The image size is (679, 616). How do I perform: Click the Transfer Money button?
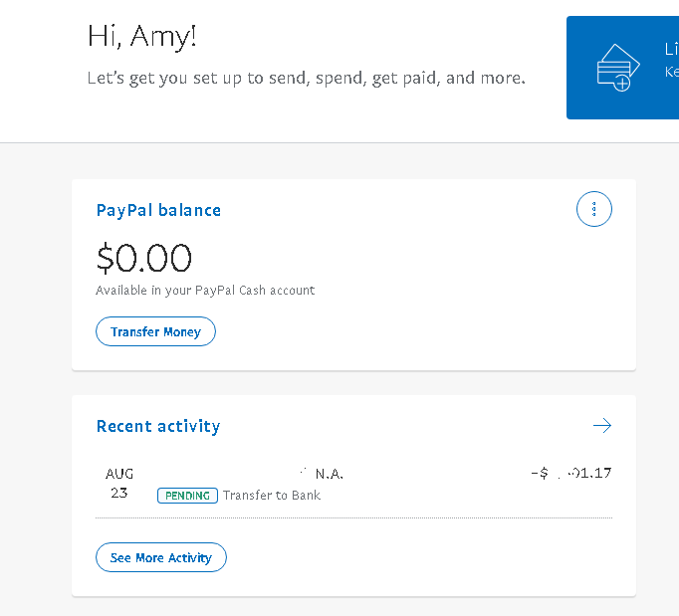[155, 331]
